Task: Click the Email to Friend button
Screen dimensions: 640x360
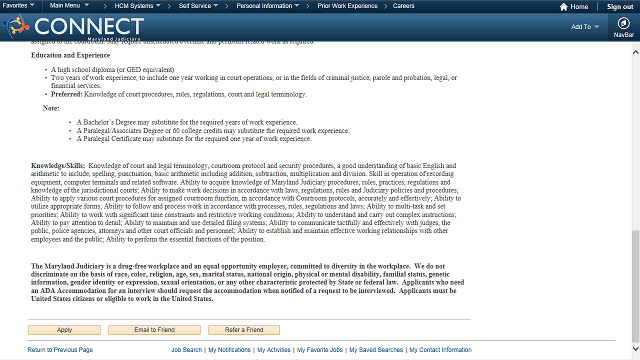Action: pyautogui.click(x=154, y=330)
